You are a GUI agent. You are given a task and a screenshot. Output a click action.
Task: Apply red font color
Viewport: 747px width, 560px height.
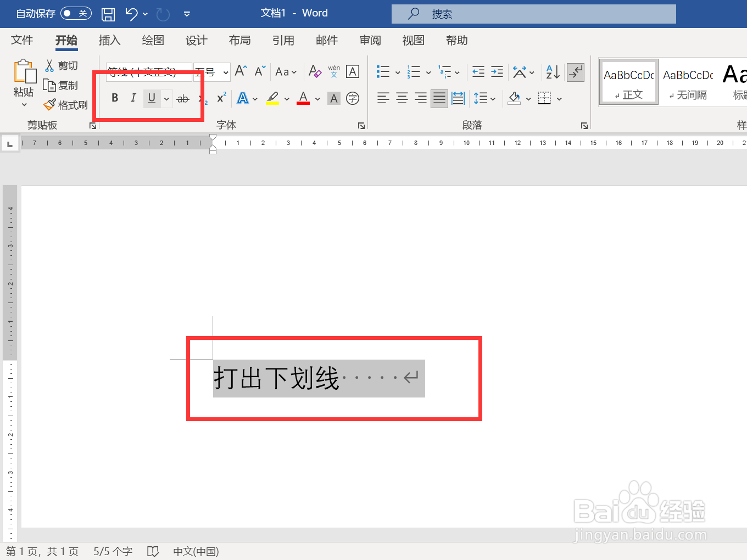click(x=303, y=98)
